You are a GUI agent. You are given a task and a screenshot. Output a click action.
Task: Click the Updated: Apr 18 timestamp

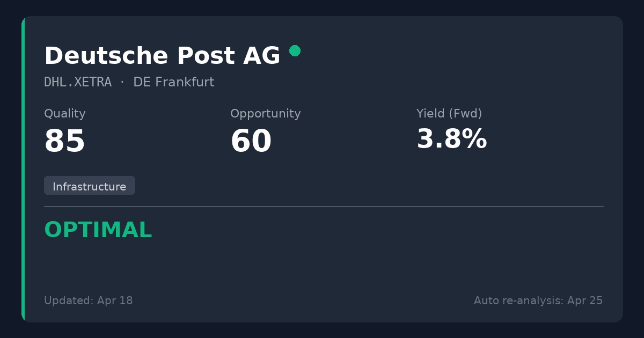click(89, 300)
